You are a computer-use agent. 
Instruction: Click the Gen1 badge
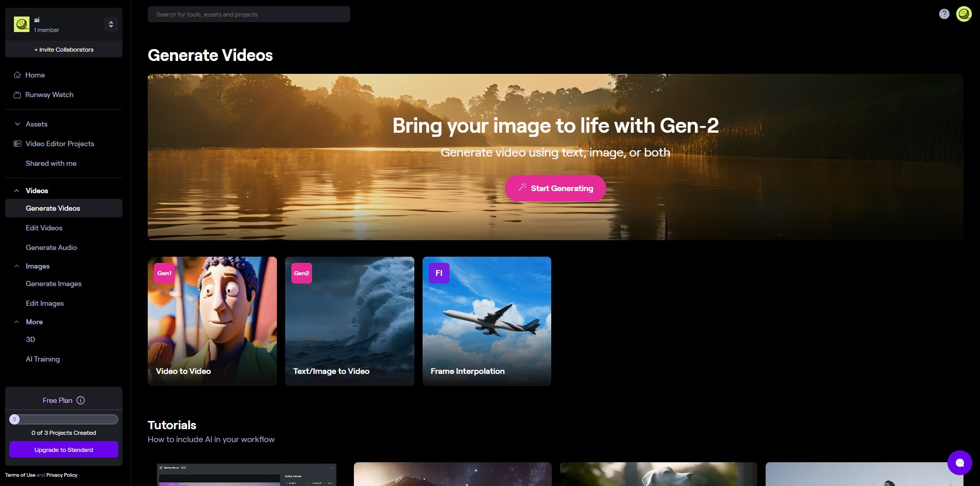164,273
